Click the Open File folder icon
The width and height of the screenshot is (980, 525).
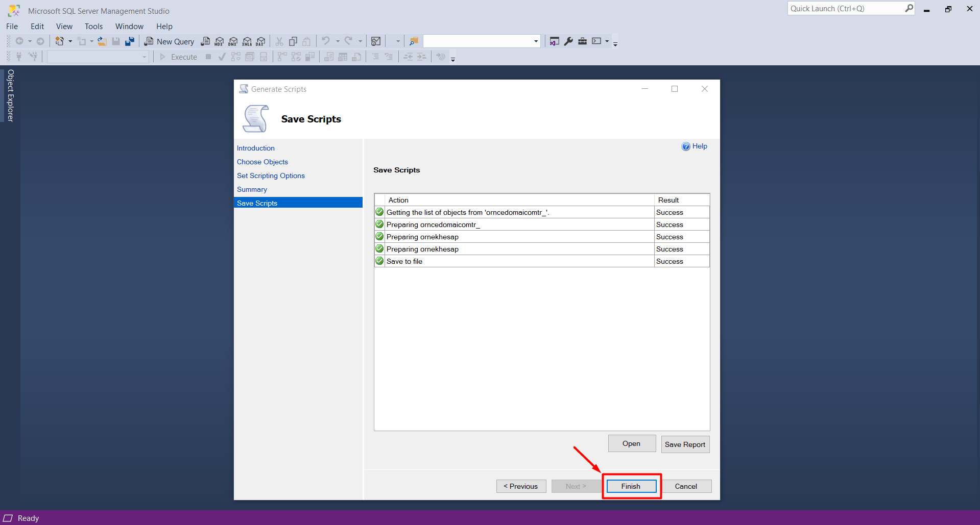point(102,41)
